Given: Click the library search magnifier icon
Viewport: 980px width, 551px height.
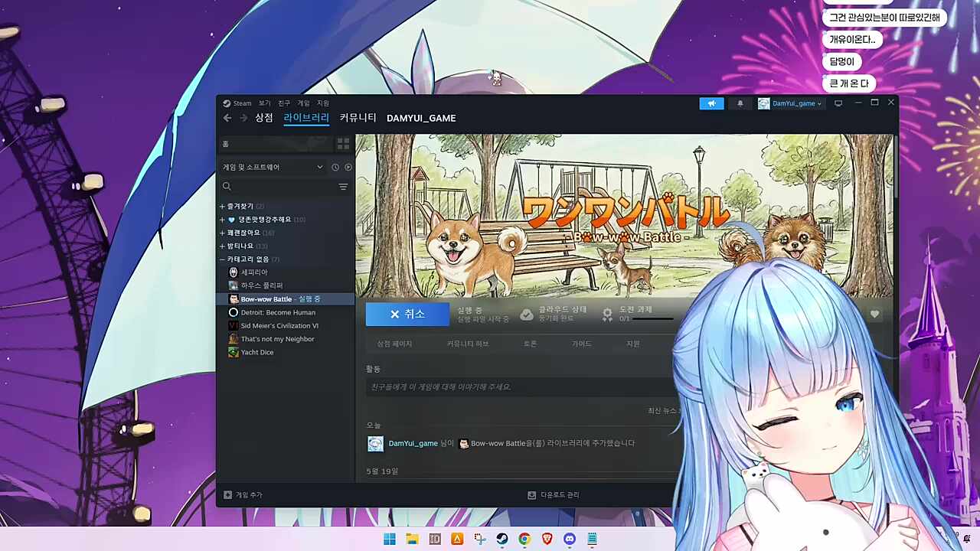Looking at the screenshot, I should [x=227, y=187].
